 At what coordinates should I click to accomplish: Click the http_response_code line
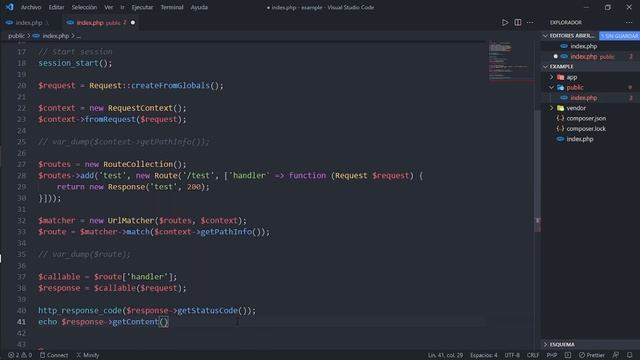coord(147,311)
